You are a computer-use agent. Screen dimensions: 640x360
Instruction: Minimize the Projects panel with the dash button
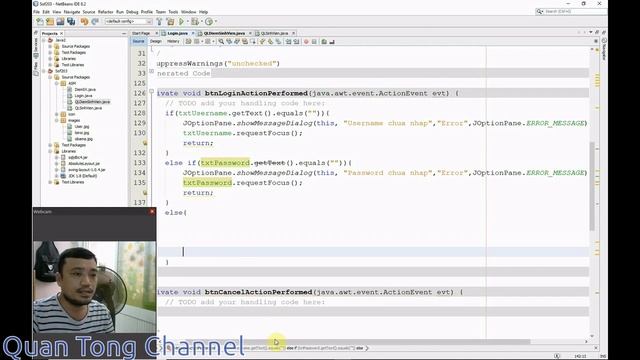click(124, 33)
